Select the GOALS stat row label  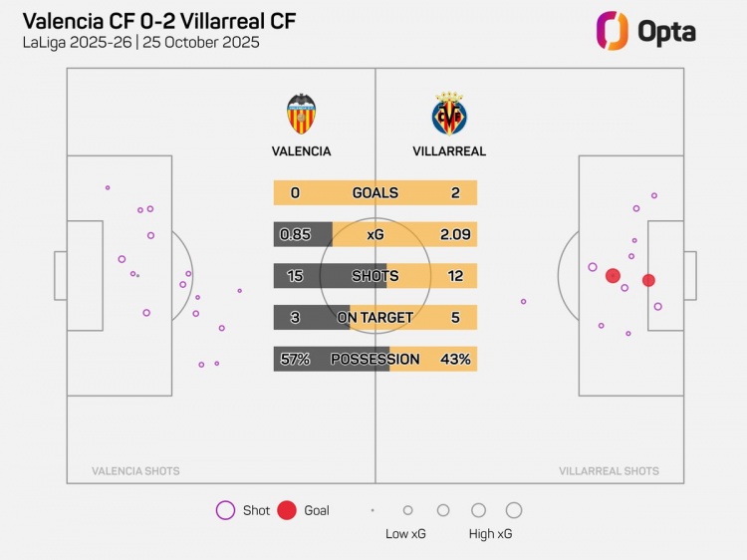click(374, 192)
